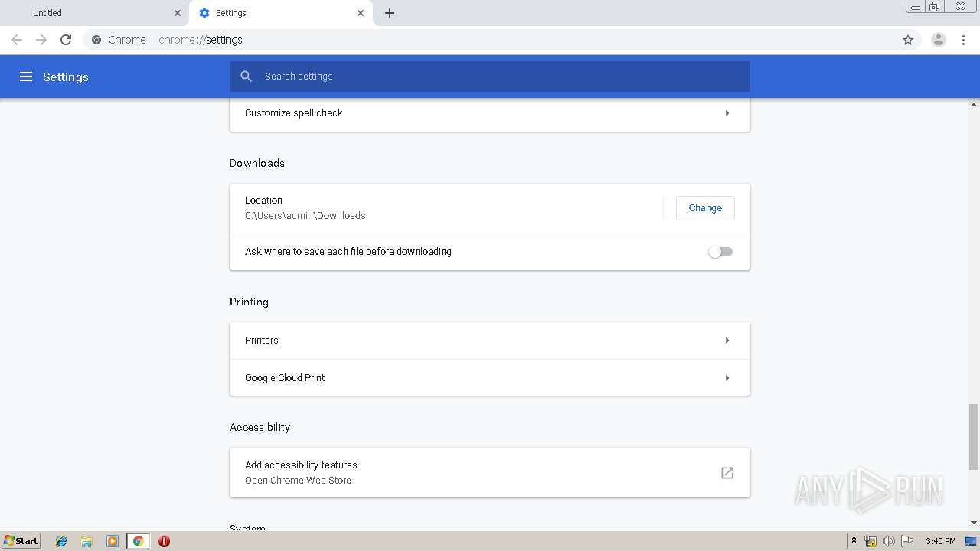The width and height of the screenshot is (980, 551).
Task: Open the red Opera taskbar icon
Action: point(164,541)
